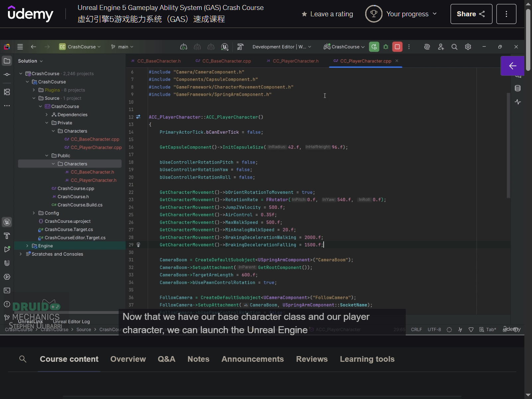Open the Q&A tab
This screenshot has height=399, width=532.
[166, 359]
